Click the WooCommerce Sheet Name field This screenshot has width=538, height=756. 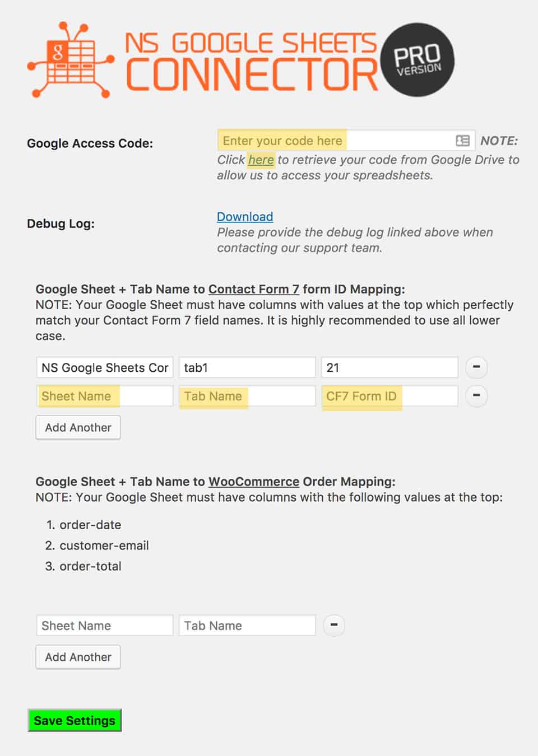point(105,626)
